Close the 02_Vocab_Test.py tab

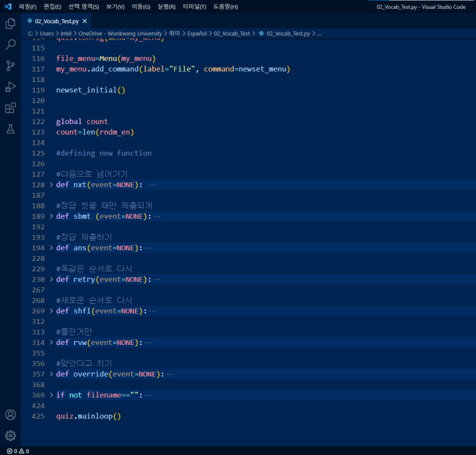[x=85, y=21]
